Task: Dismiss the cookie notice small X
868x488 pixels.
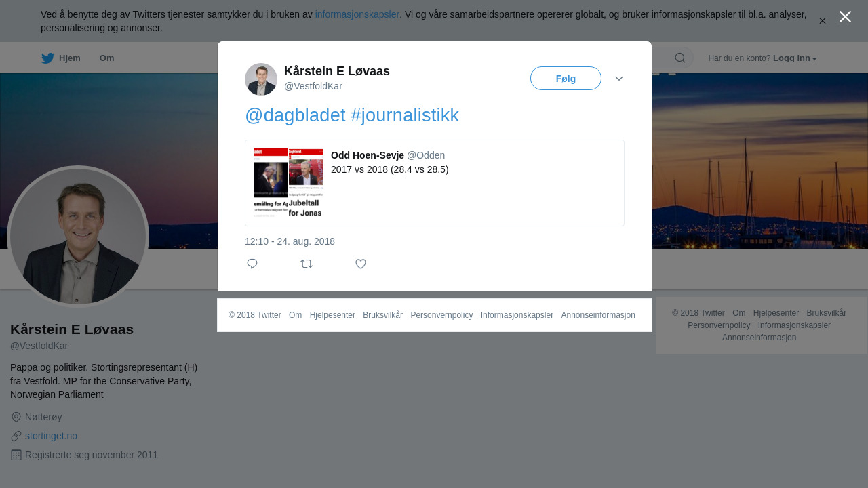Action: pyautogui.click(x=823, y=21)
